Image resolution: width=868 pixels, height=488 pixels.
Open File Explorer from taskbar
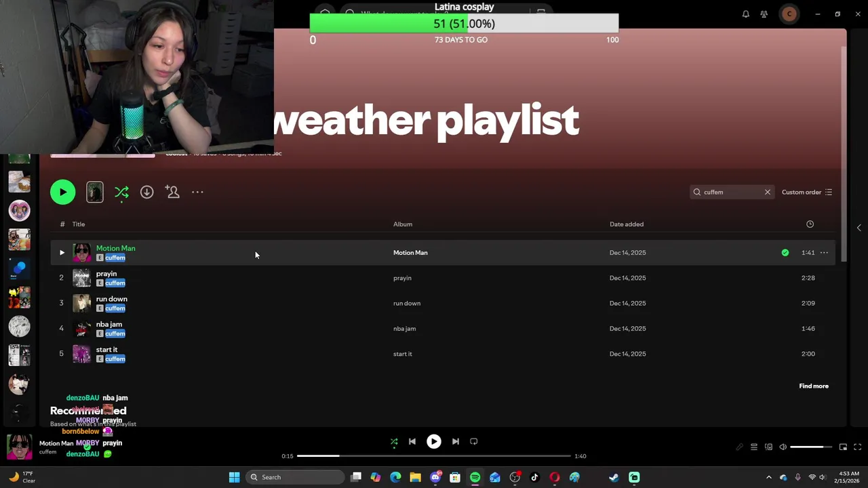pyautogui.click(x=415, y=477)
